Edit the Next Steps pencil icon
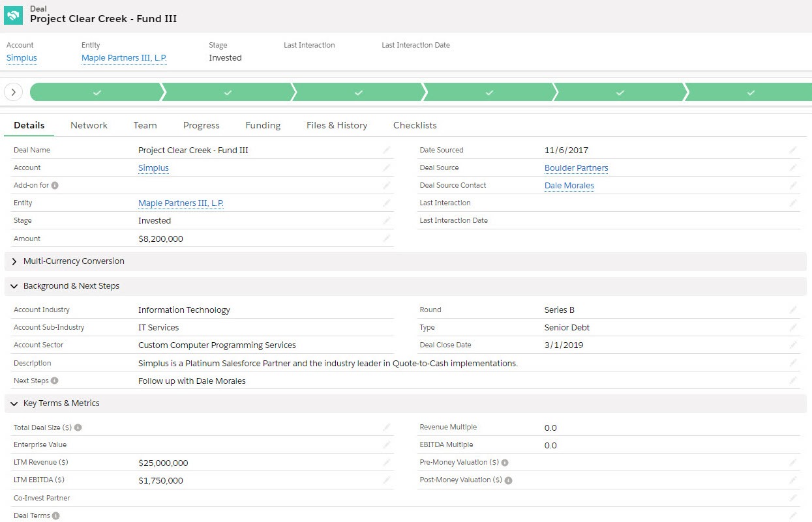The image size is (812, 522). point(793,381)
